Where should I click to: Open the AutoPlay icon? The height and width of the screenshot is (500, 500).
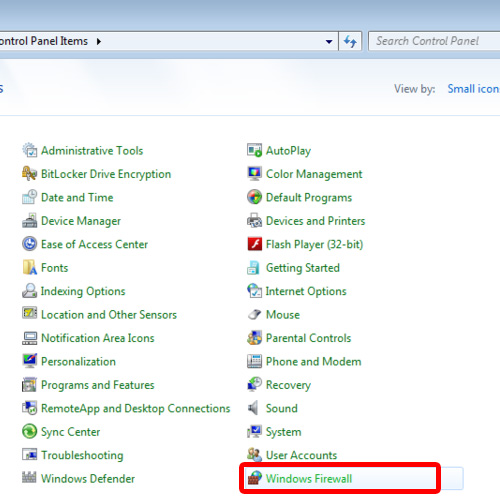click(254, 150)
